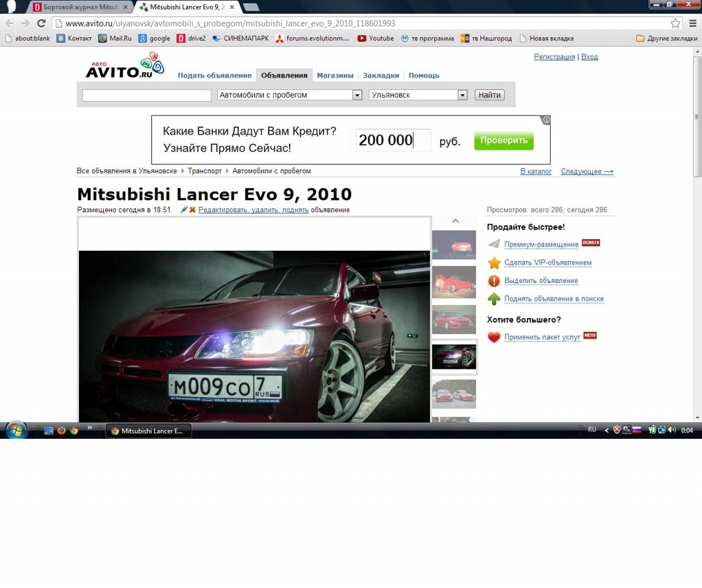Bookmark this page with the star icon
Viewport: 702px width, 588px height.
coord(675,23)
